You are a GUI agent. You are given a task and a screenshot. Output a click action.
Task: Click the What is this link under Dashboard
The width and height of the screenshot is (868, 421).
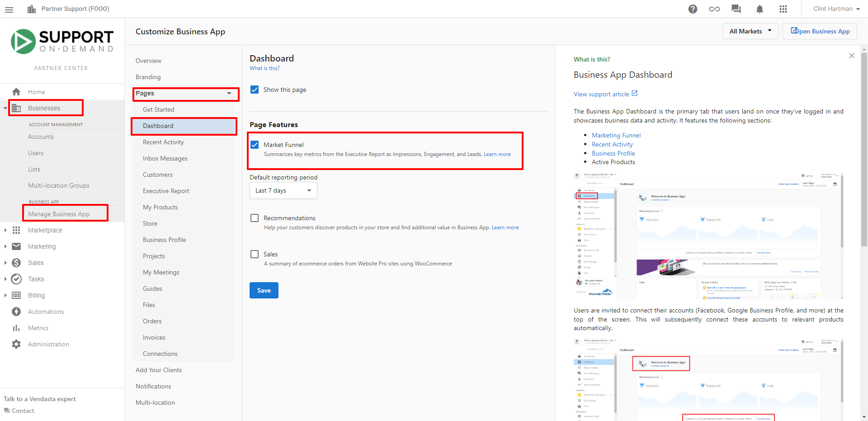tap(264, 68)
